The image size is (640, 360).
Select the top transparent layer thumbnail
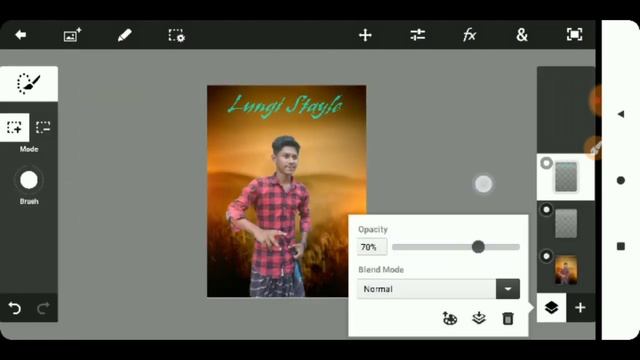pyautogui.click(x=566, y=177)
